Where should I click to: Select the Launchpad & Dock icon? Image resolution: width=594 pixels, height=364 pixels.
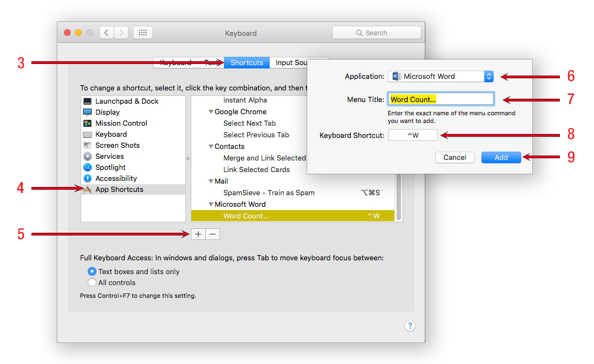[88, 101]
